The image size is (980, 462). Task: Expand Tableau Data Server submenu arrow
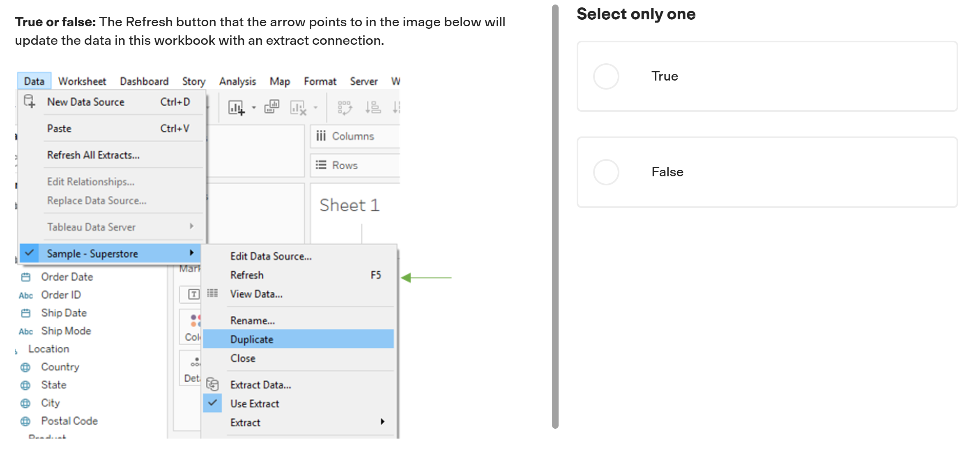[x=191, y=226]
